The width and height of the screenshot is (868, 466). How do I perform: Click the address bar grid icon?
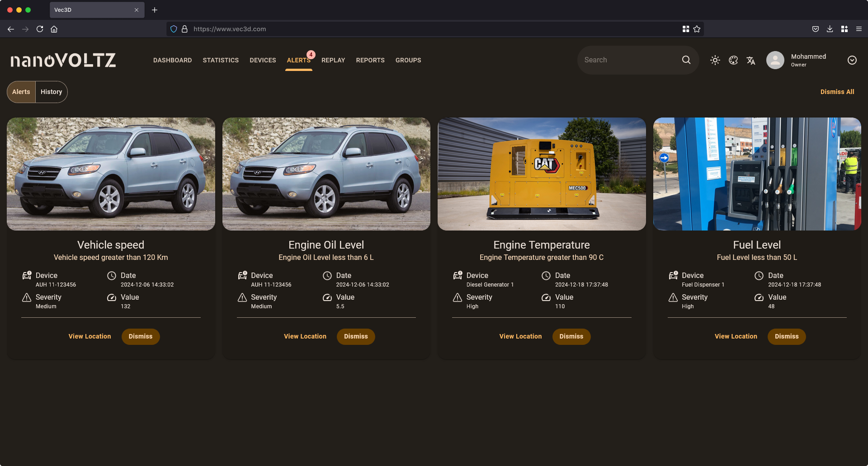point(686,29)
